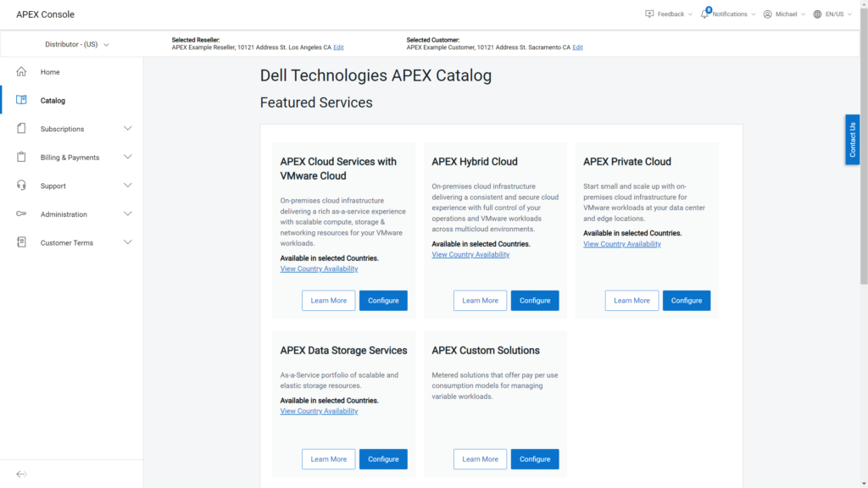Configure APEX Private Cloud

[687, 301]
